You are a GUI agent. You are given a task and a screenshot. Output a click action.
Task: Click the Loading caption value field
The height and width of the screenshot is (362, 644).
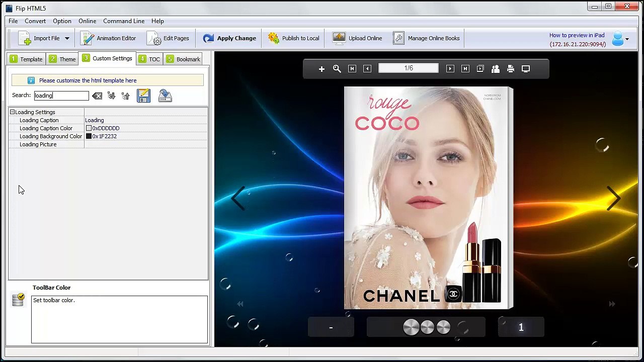coord(146,120)
